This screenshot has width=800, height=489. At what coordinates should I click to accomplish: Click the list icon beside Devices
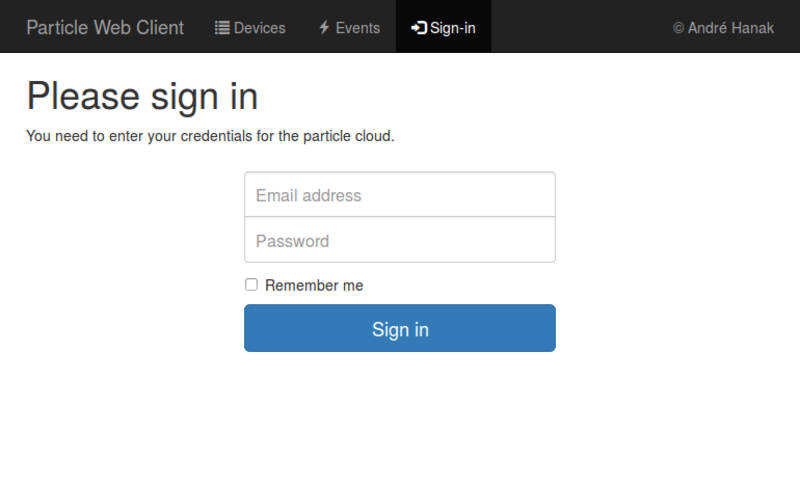[222, 28]
